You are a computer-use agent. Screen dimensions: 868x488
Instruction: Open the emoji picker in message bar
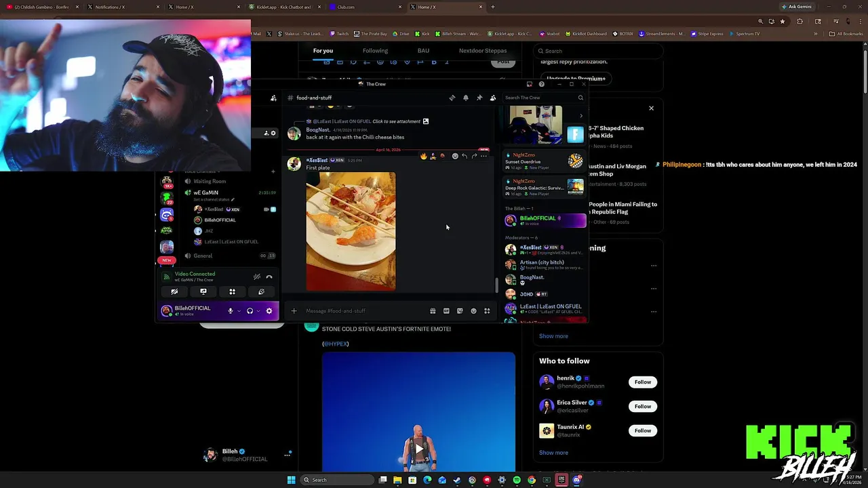point(473,311)
